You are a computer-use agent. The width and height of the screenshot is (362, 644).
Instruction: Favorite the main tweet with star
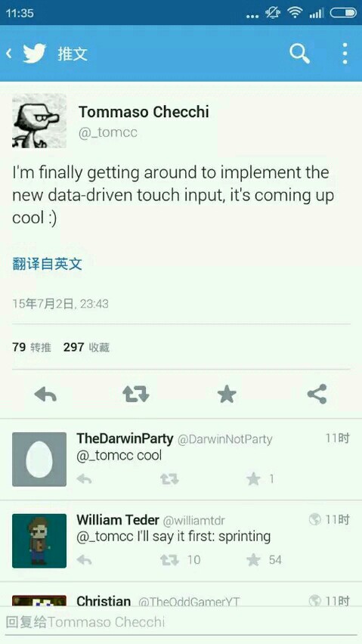pyautogui.click(x=227, y=395)
